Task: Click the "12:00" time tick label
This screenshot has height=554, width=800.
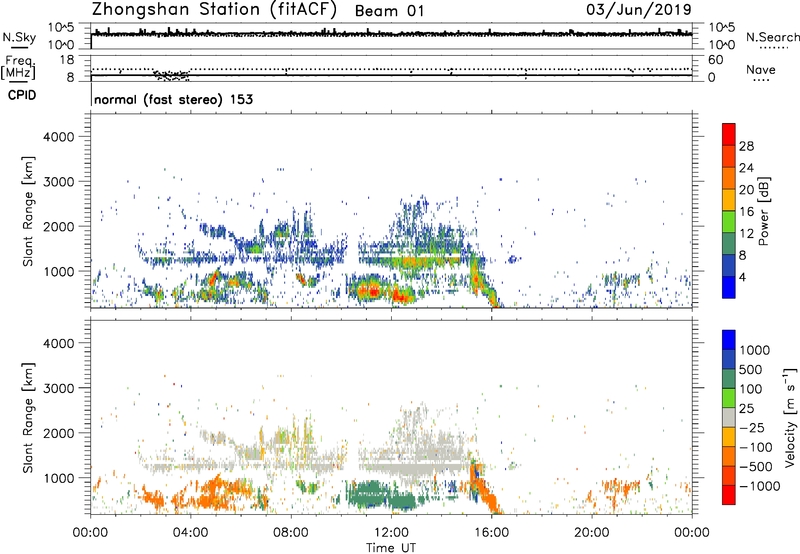Action: pyautogui.click(x=391, y=533)
